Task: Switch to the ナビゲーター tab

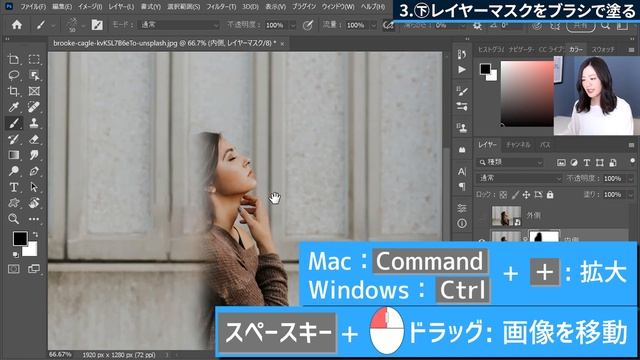Action: click(x=521, y=49)
